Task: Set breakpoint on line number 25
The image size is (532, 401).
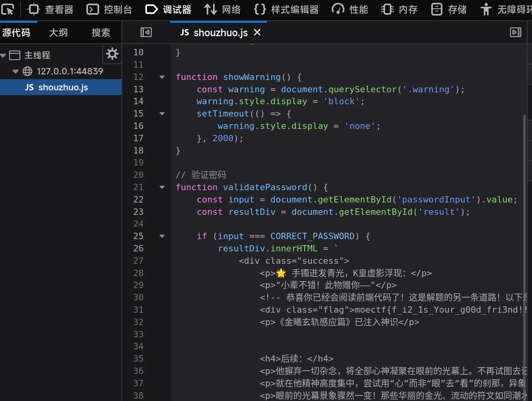Action: (x=138, y=236)
